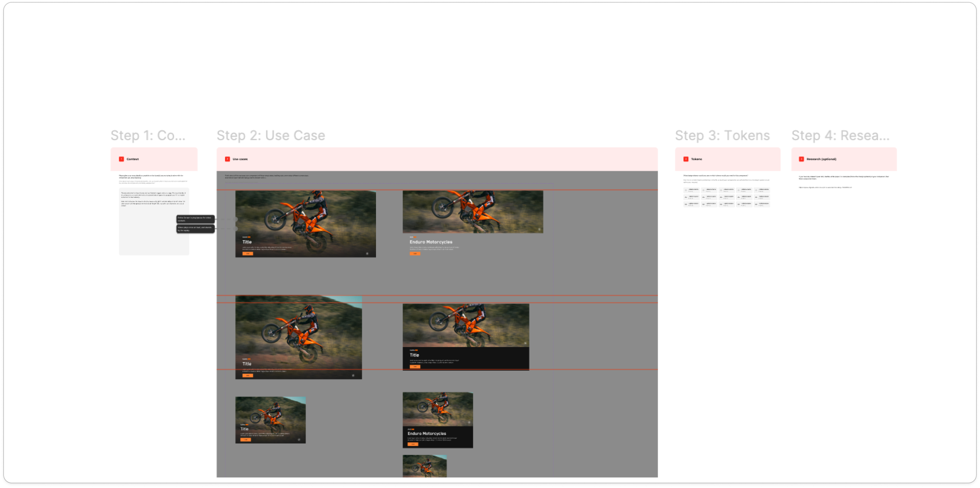The height and width of the screenshot is (488, 980).
Task: Click the upper dark annotation tooltip about play/pause
Action: tap(195, 219)
